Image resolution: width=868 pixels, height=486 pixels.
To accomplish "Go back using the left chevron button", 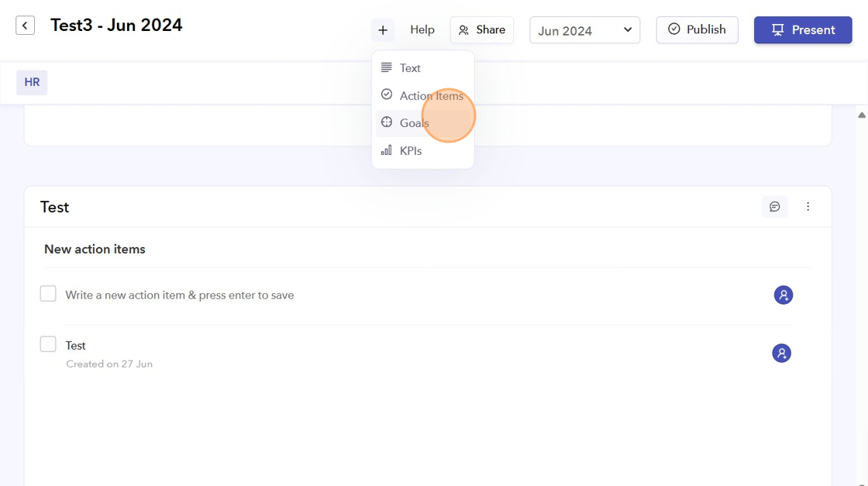I will pyautogui.click(x=25, y=26).
